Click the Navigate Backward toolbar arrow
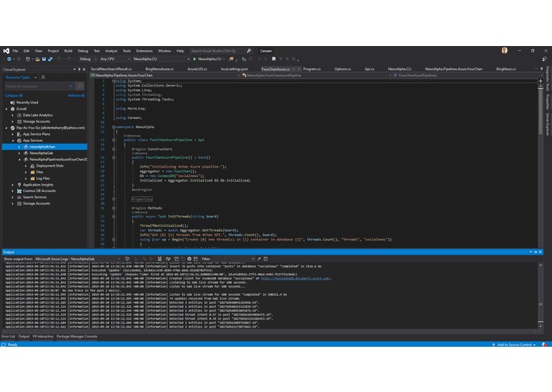This screenshot has height=392, width=552. pos(9,59)
